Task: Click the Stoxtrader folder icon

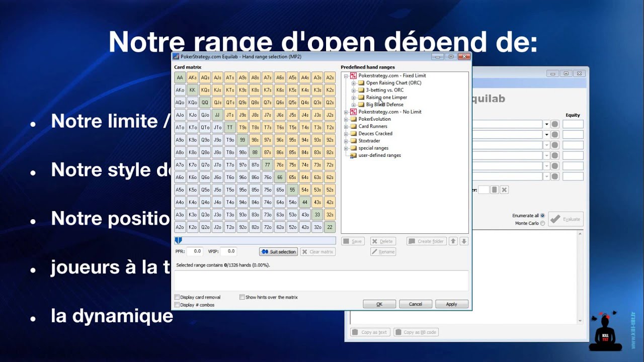Action: (353, 141)
